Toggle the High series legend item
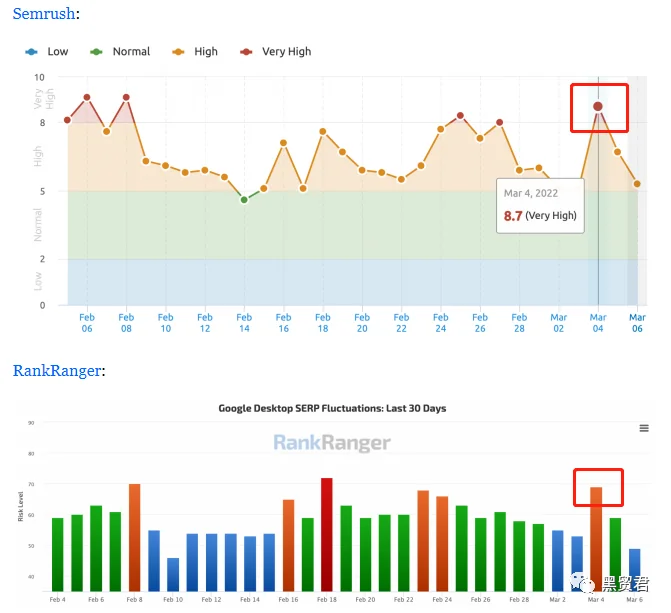This screenshot has width=671, height=613. [x=195, y=52]
